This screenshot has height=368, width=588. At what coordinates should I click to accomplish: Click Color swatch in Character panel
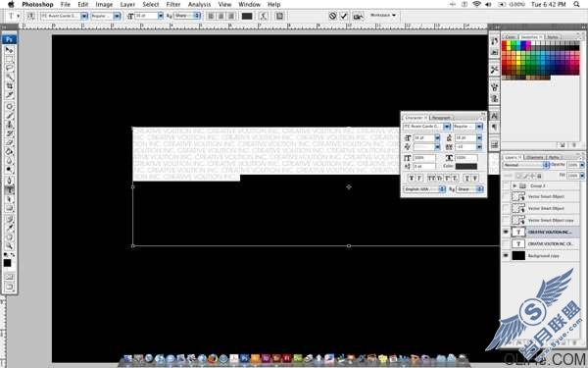pyautogui.click(x=466, y=166)
